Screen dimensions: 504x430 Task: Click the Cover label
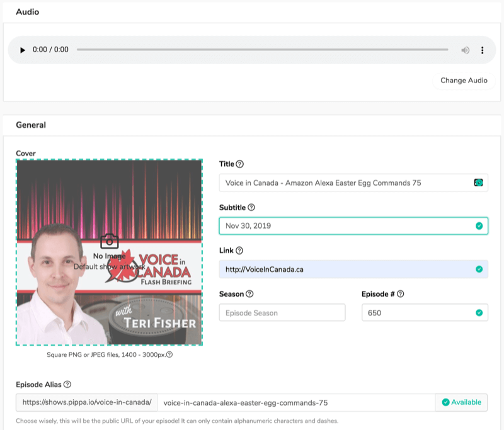(x=26, y=154)
